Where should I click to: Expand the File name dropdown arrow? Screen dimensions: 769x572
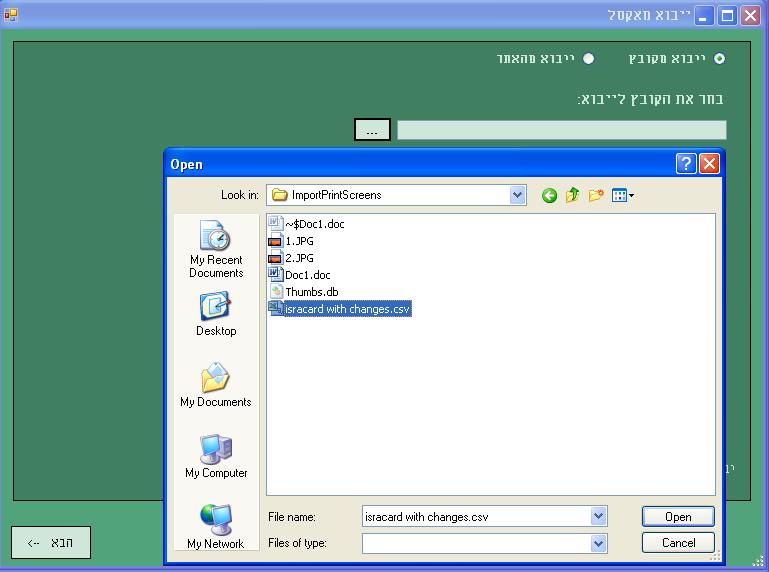pyautogui.click(x=598, y=516)
